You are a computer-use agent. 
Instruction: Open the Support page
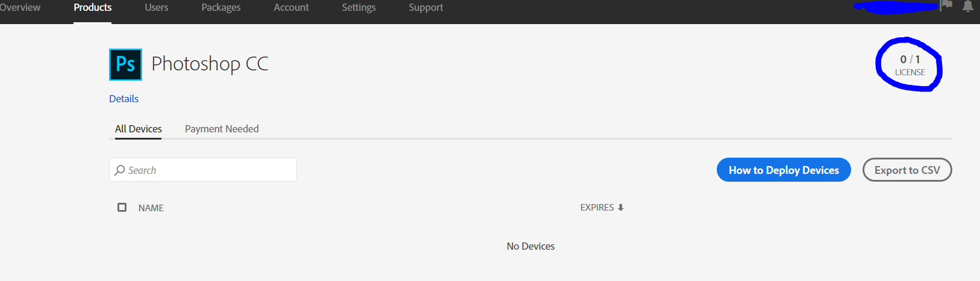(426, 7)
